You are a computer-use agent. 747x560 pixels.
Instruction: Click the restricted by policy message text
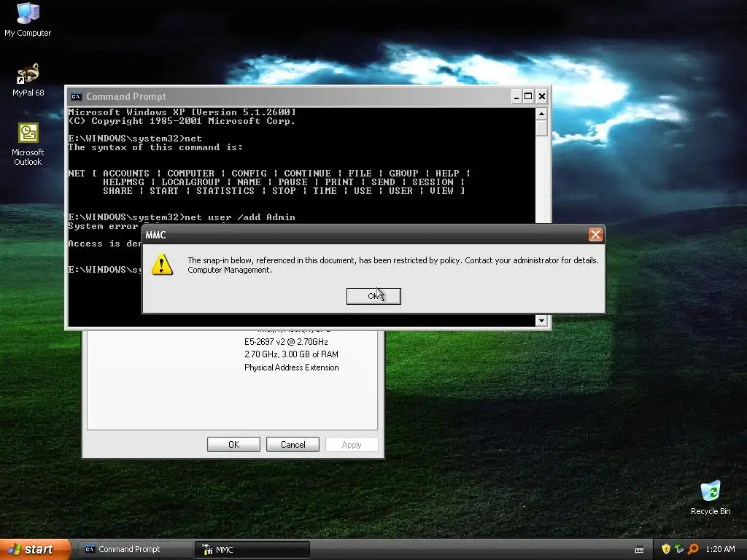(393, 260)
